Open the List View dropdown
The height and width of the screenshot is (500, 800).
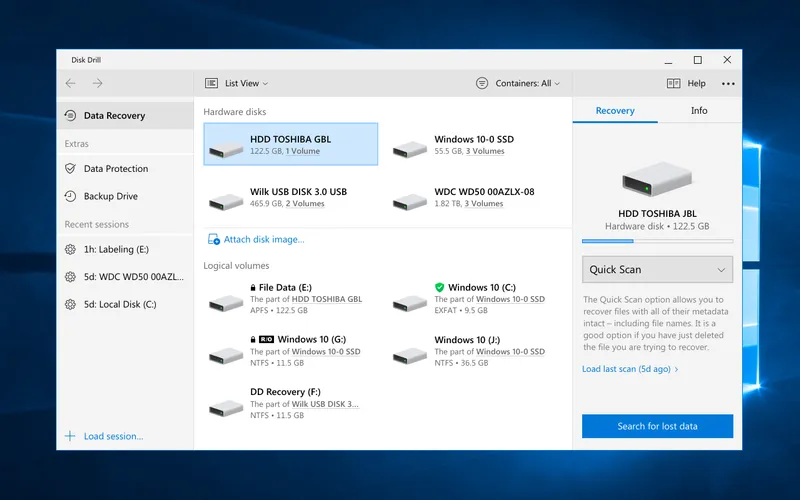[x=246, y=83]
